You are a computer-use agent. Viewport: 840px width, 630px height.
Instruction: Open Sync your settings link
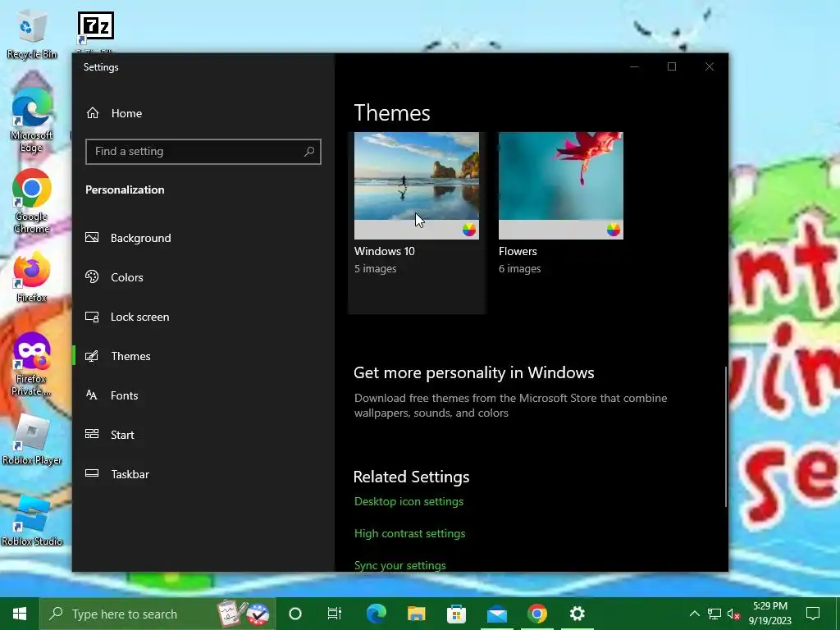400,566
